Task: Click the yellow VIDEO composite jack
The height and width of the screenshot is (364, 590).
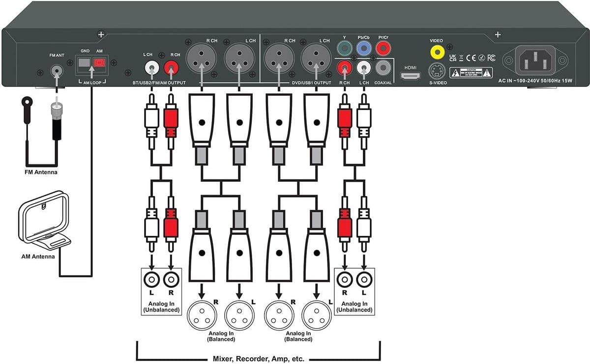Action: coord(436,51)
